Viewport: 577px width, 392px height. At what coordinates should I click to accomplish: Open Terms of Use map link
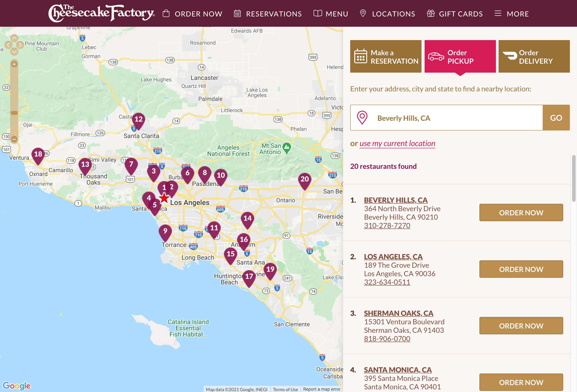pyautogui.click(x=285, y=389)
